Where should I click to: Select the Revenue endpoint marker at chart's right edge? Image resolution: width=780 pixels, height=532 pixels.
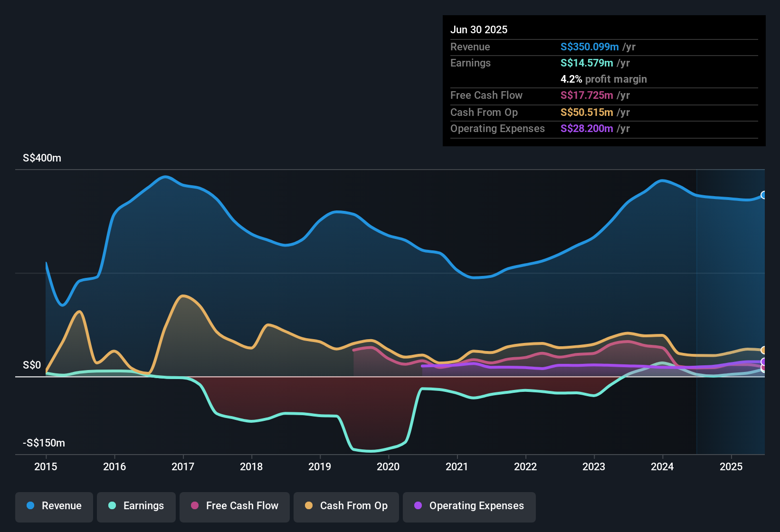point(764,196)
